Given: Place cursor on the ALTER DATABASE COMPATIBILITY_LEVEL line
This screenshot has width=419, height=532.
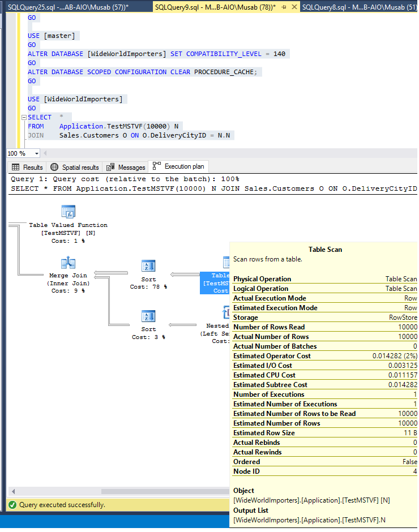Looking at the screenshot, I should tap(159, 54).
